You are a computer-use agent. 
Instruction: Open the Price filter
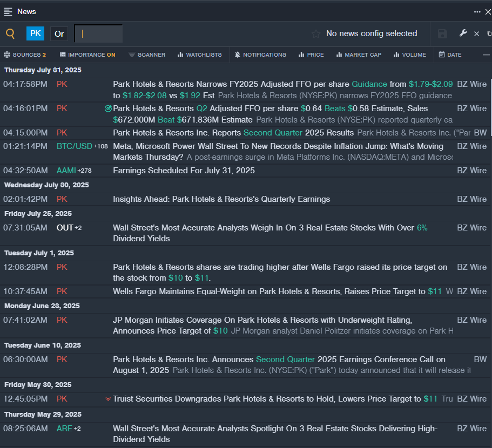(311, 55)
